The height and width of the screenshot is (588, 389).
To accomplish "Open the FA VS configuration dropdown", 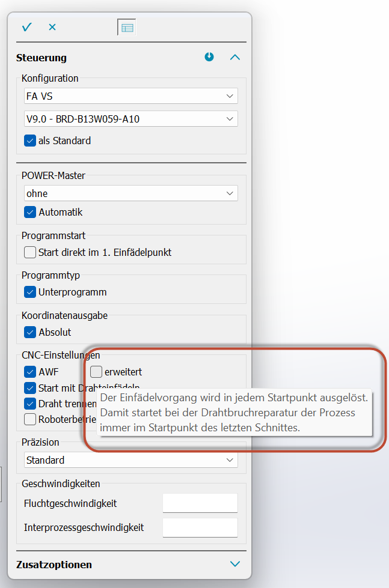I will pos(130,96).
